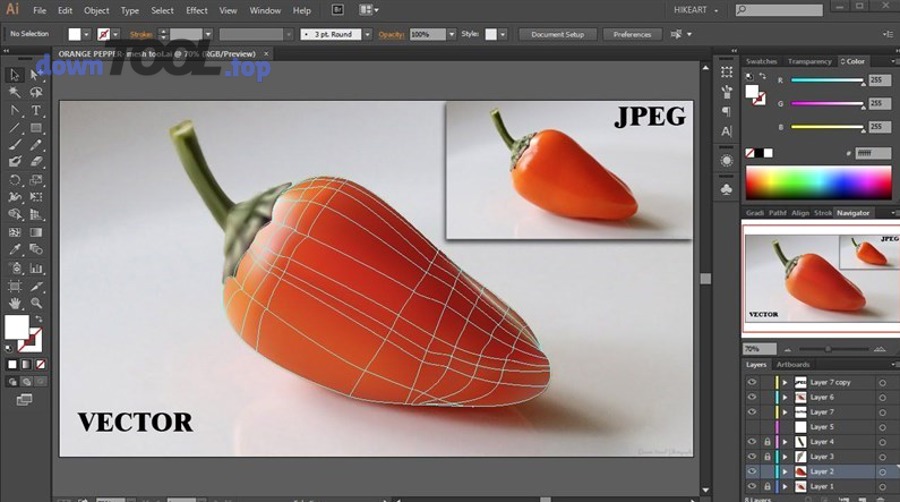Viewport: 900px width, 502px height.
Task: Expand Layer 6 disclosure triangle
Action: click(785, 397)
